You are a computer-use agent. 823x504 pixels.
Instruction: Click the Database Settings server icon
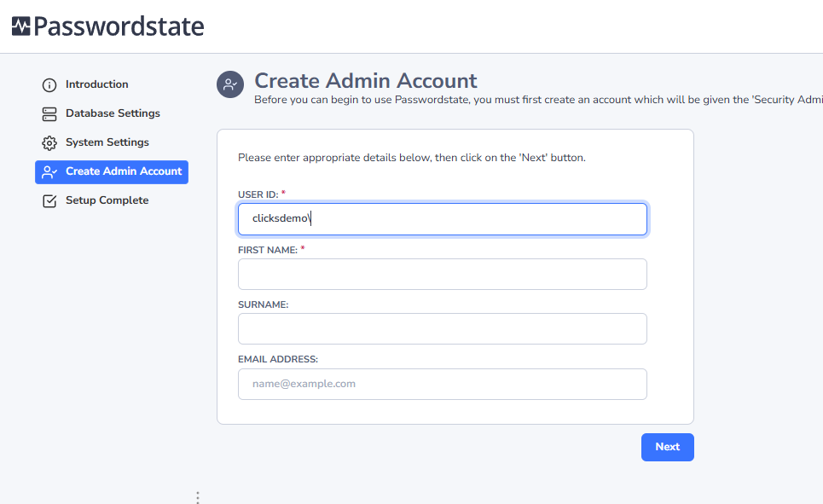[x=49, y=114]
